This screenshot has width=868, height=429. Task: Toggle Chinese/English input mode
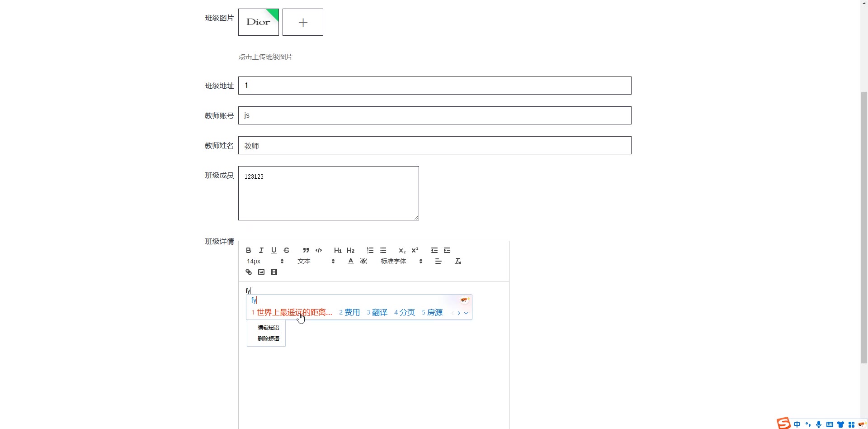click(x=797, y=424)
